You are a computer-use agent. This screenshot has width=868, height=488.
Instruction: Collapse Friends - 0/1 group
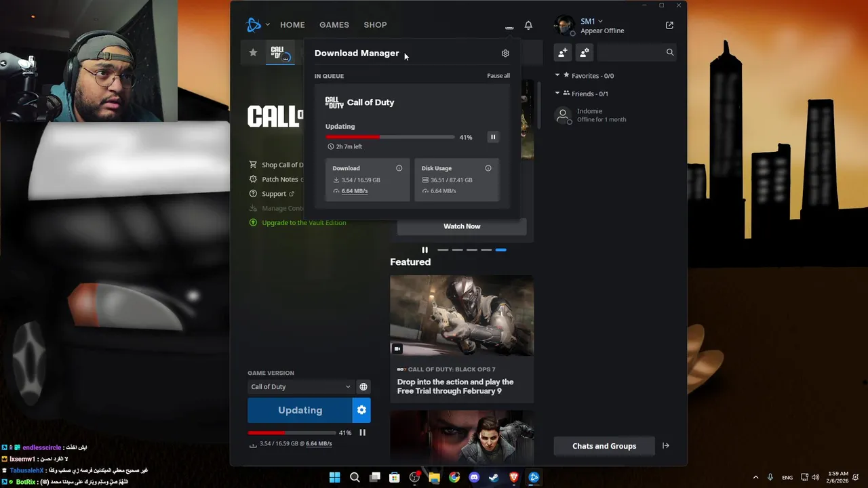click(557, 94)
